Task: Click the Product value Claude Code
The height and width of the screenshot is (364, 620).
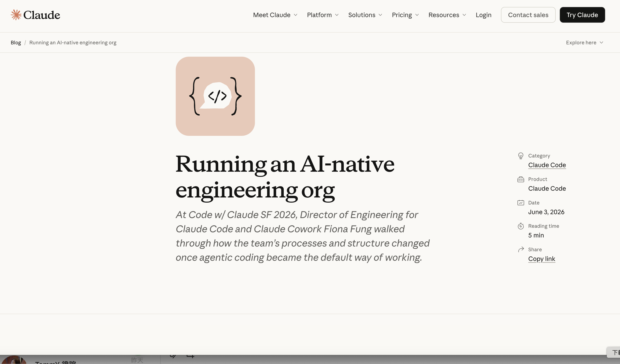Action: 547,188
